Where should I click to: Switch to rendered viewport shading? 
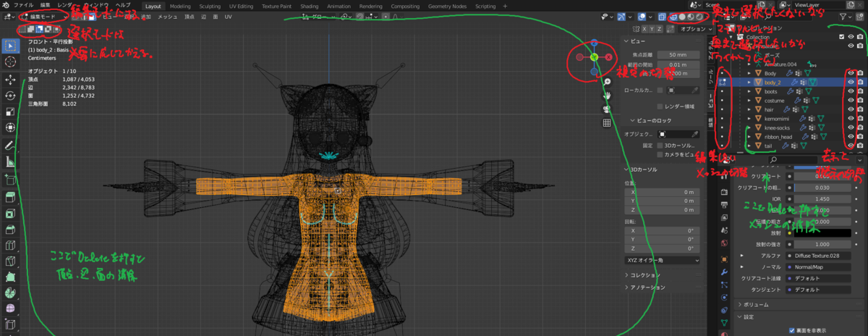[699, 16]
